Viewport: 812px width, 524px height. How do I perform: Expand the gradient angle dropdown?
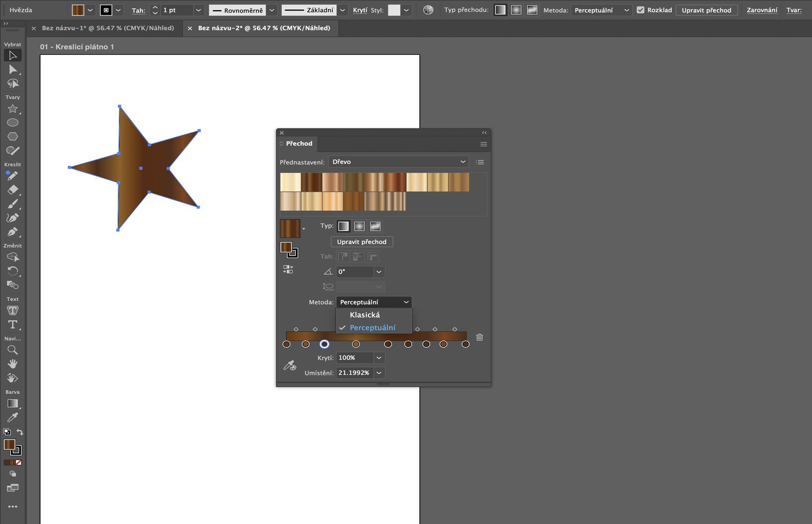coord(379,272)
